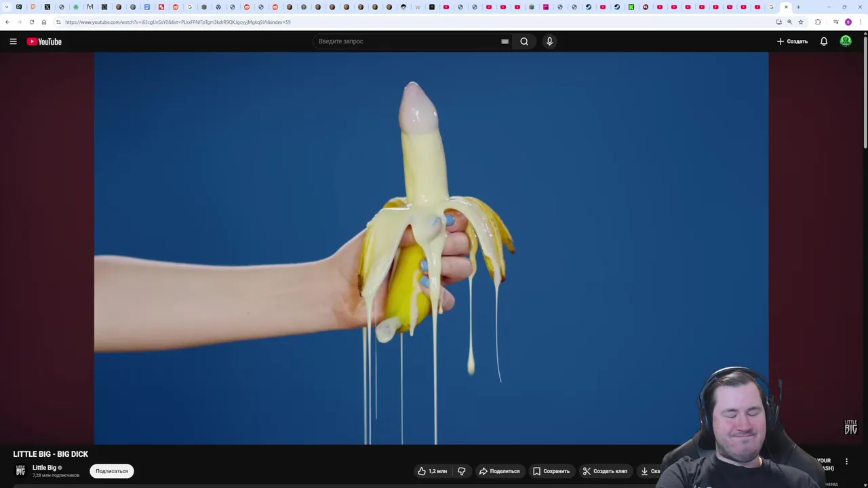Bookmark this page with star icon

[x=800, y=22]
